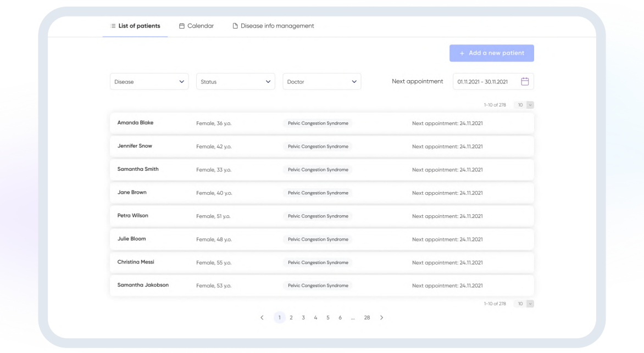Go to page 2 of results
Screen dimensions: 644x353
point(291,317)
